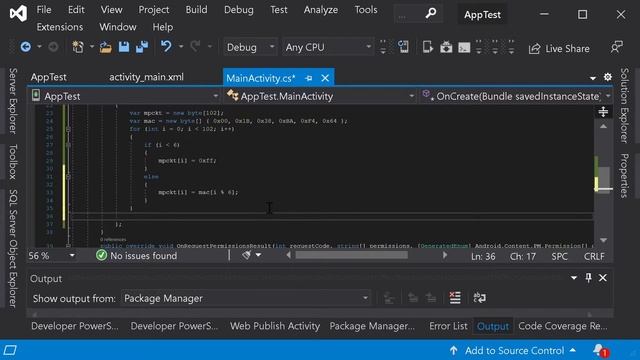Open the Properties side tab
This screenshot has height=360, width=640.
pos(624,176)
